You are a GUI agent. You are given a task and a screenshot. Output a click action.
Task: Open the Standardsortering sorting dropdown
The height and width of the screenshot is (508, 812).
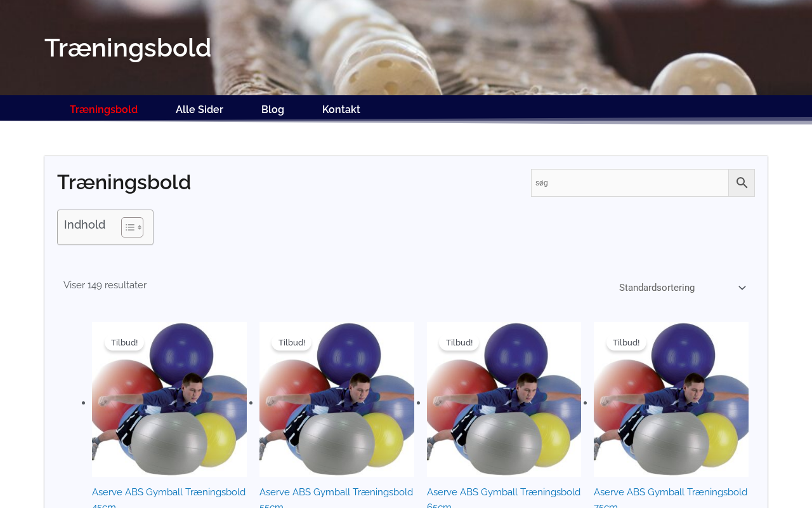click(682, 288)
